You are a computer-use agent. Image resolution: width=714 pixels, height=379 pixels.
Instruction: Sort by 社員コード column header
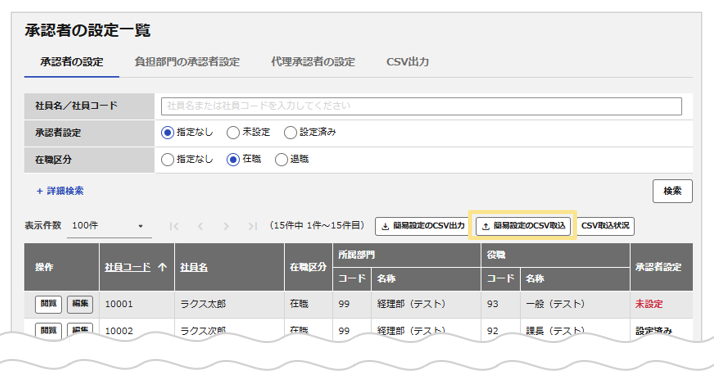pyautogui.click(x=128, y=267)
